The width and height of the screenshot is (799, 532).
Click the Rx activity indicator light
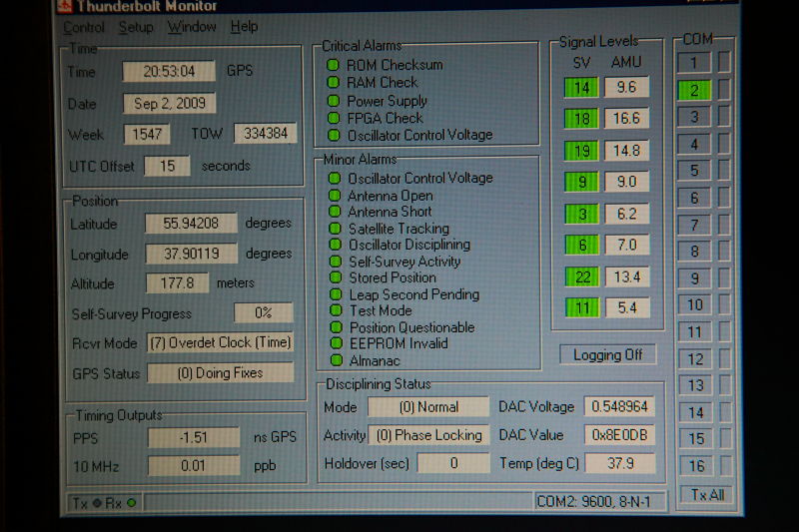131,503
